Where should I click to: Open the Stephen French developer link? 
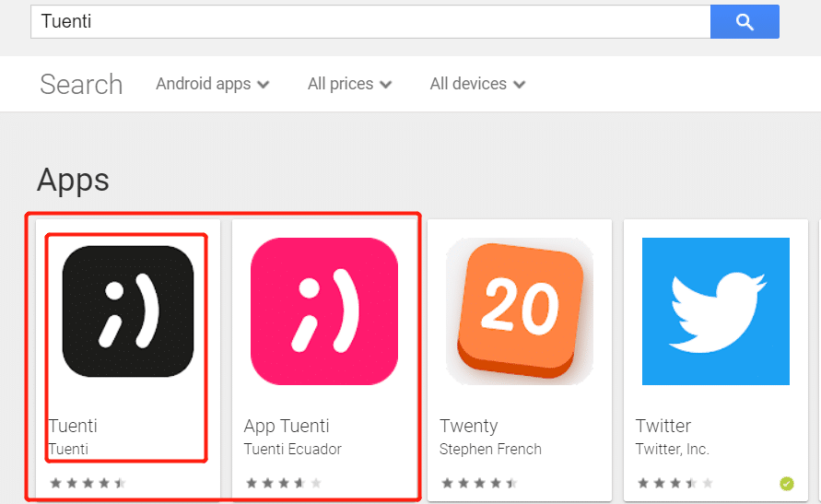pyautogui.click(x=490, y=449)
